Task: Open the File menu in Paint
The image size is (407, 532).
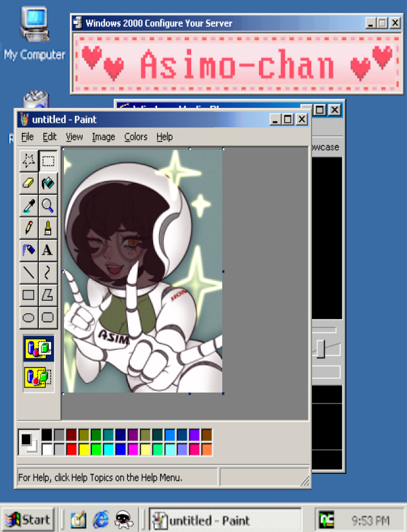Action: [28, 137]
